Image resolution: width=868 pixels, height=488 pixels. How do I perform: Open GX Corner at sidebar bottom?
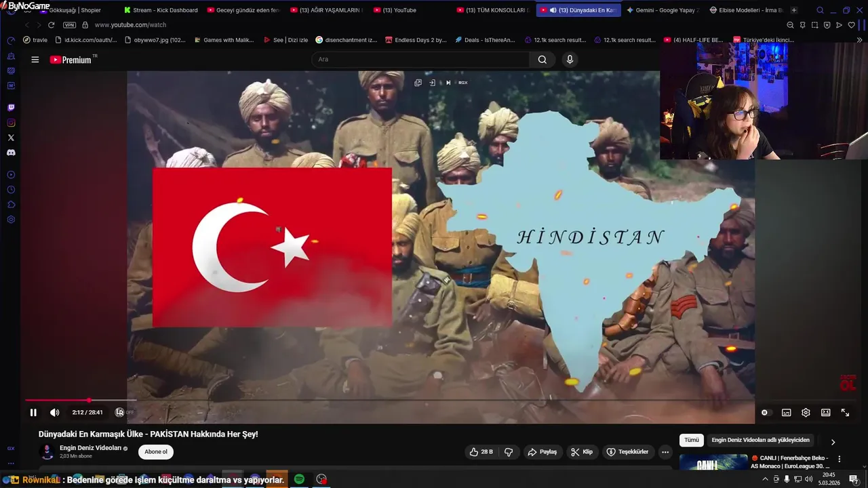click(x=11, y=449)
